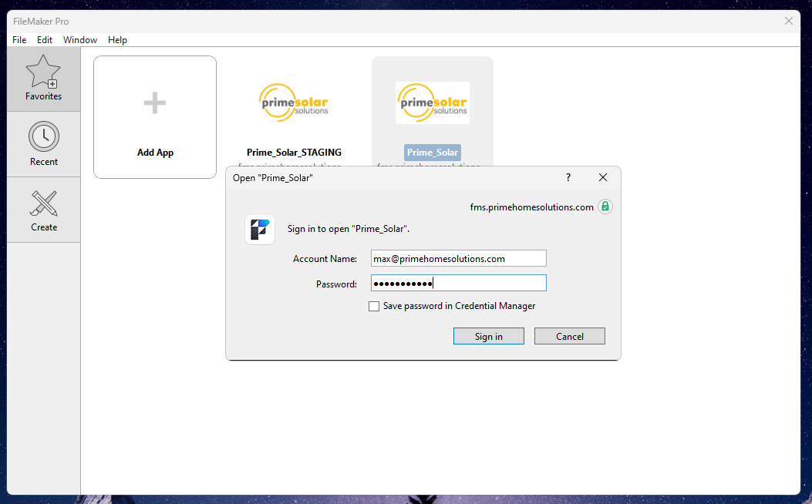Close the FileMaker Pro window
The height and width of the screenshot is (504, 812).
pos(789,21)
